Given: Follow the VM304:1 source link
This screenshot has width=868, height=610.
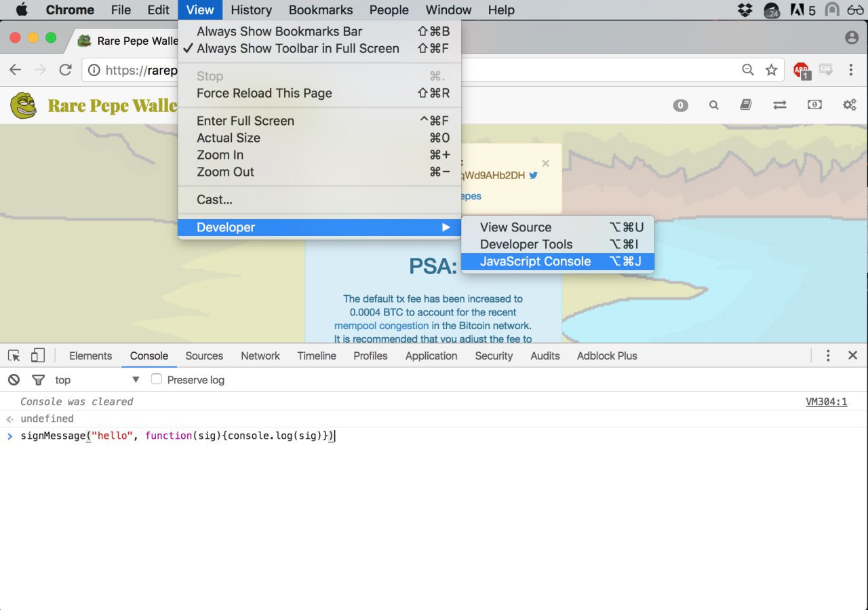Looking at the screenshot, I should [x=827, y=402].
